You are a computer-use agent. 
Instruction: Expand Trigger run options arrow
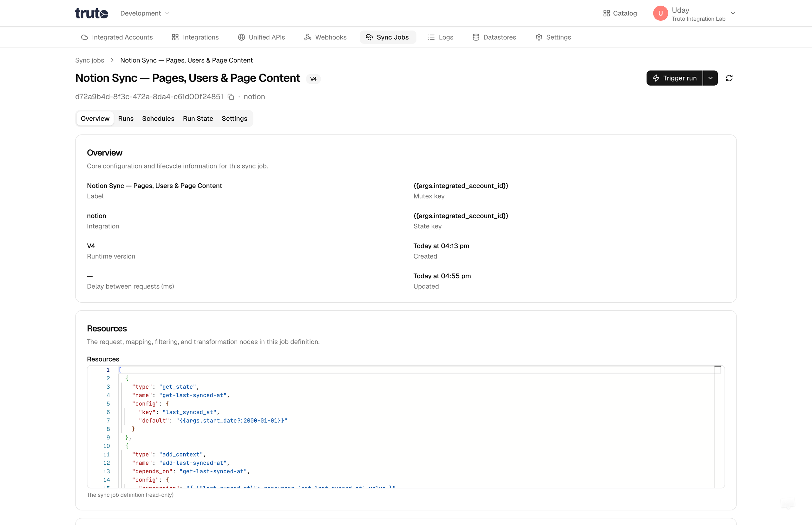tap(710, 78)
